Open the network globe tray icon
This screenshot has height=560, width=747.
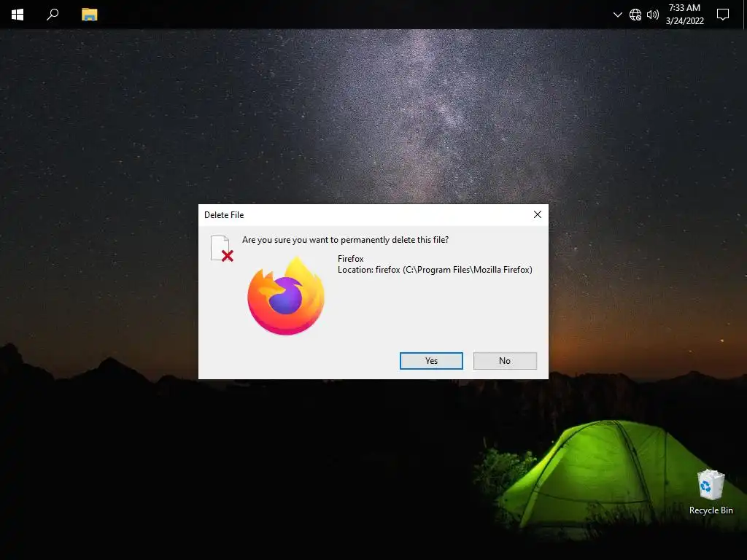(635, 15)
